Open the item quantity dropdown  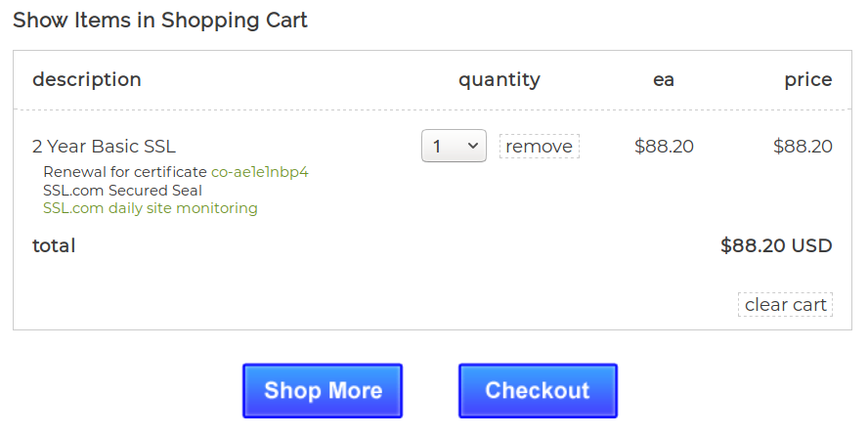454,147
